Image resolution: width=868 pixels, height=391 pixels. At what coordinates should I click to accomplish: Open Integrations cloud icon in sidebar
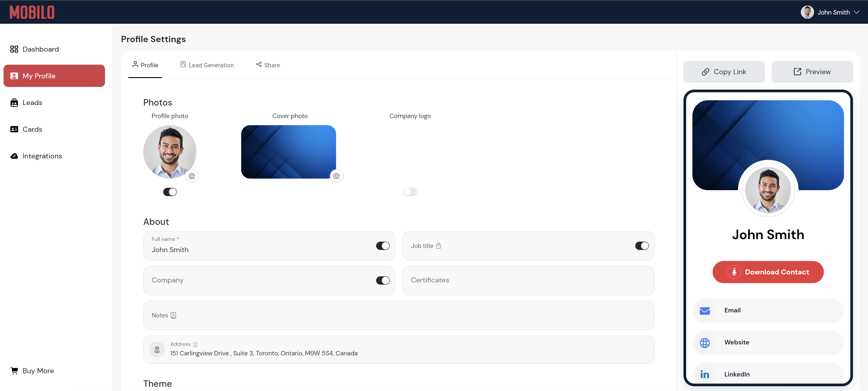point(14,156)
